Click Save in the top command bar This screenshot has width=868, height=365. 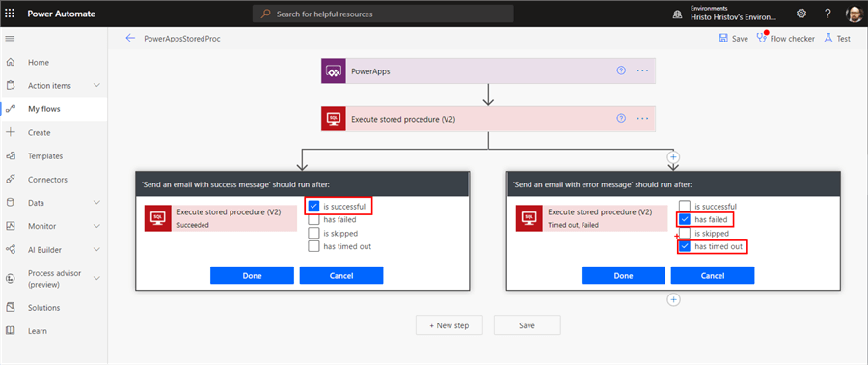coord(733,39)
